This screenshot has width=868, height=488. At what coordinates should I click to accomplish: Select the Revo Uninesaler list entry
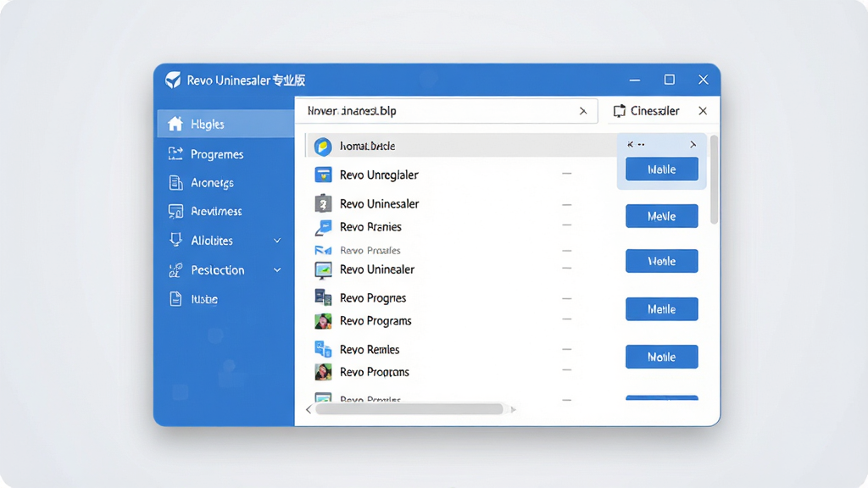pyautogui.click(x=379, y=203)
